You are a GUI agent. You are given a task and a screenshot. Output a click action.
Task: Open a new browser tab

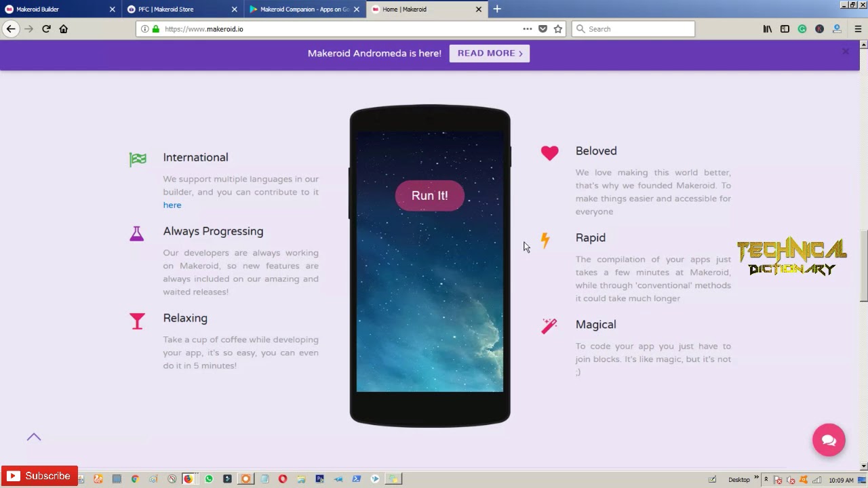[x=497, y=9]
